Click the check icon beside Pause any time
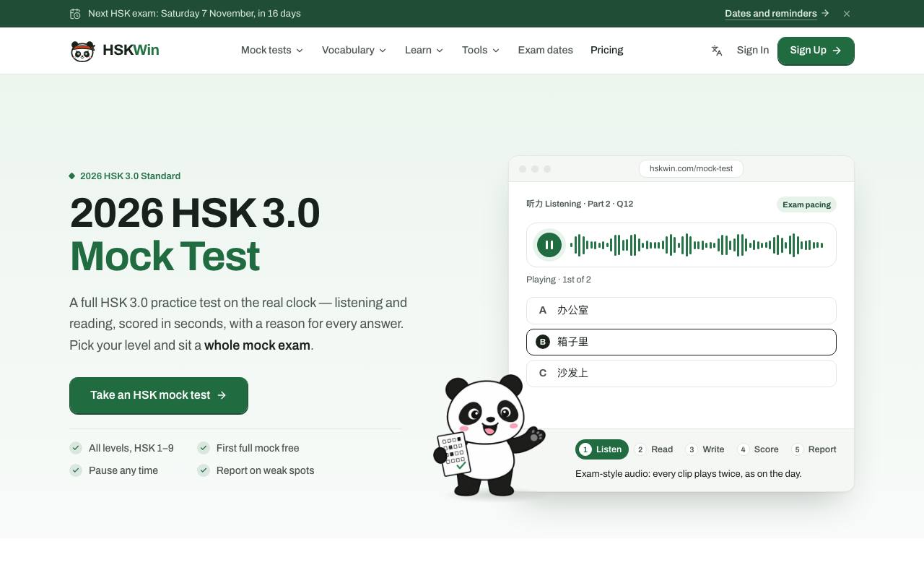Screen dimensions: 924x578 point(76,470)
